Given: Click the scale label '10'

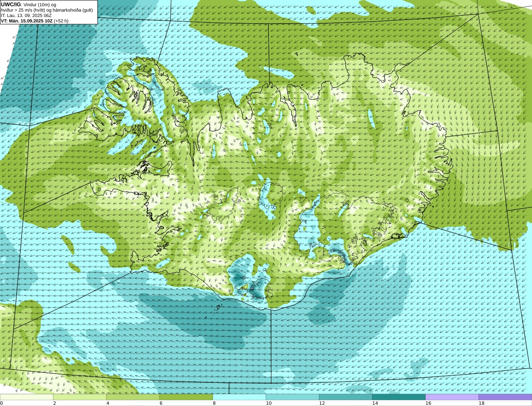Looking at the screenshot, I should 269,403.
